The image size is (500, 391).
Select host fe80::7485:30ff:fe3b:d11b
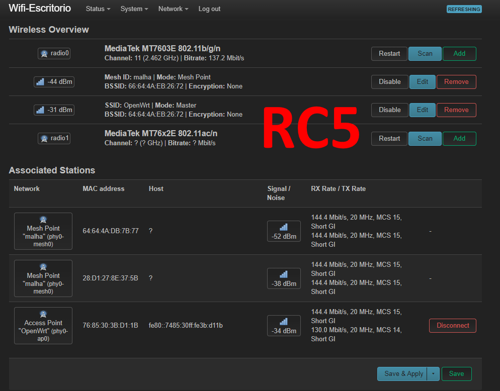(x=186, y=326)
